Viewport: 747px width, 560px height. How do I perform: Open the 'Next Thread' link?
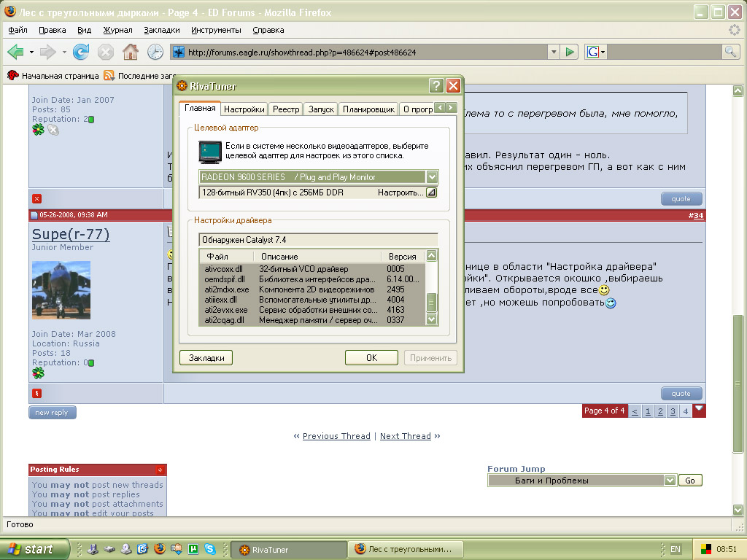[406, 436]
